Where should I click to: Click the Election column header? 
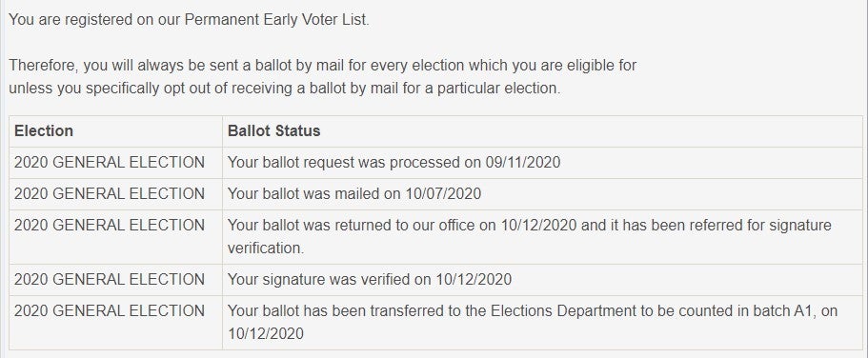44,131
